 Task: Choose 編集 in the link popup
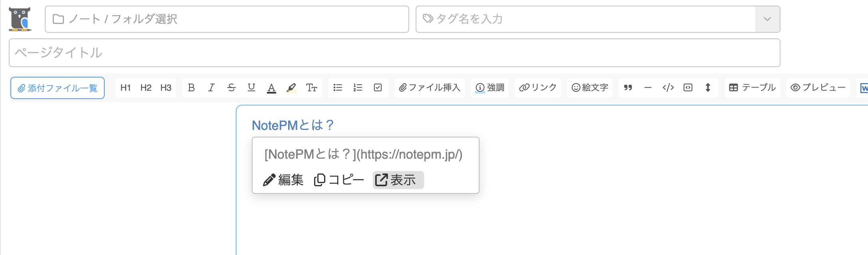coord(283,180)
